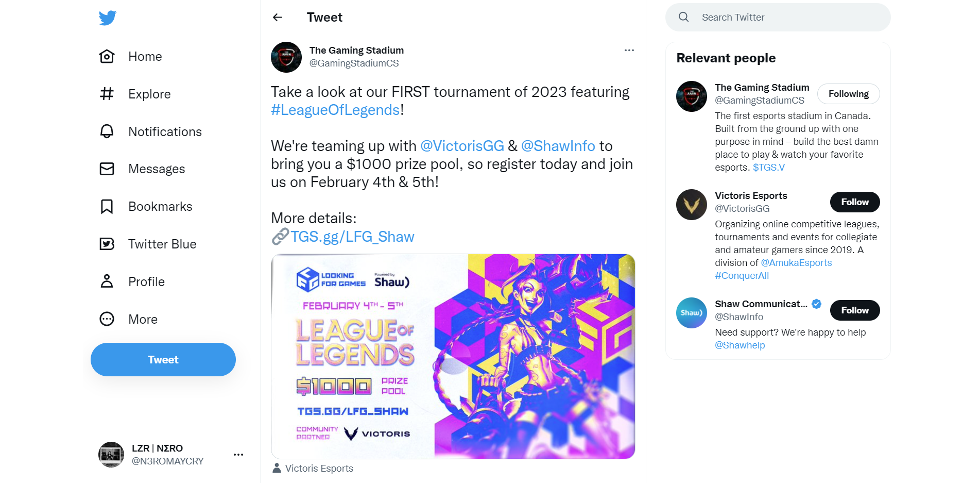Open the TGS.gg/LFG_Shaw link
The image size is (980, 483).
(352, 237)
